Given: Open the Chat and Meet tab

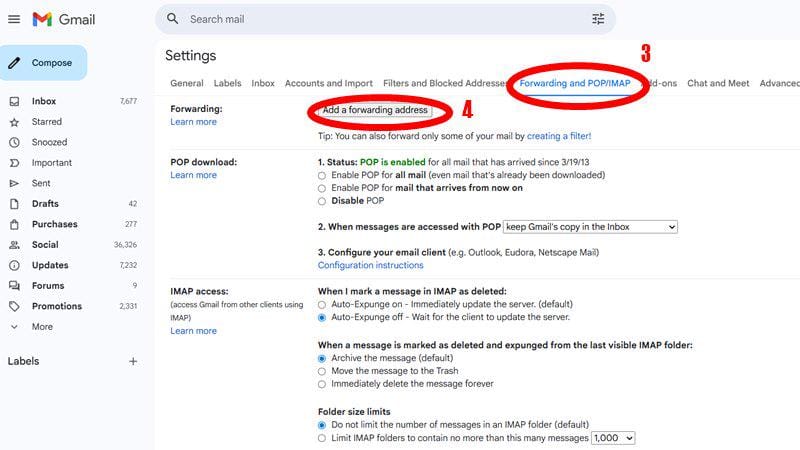Looking at the screenshot, I should pyautogui.click(x=718, y=83).
